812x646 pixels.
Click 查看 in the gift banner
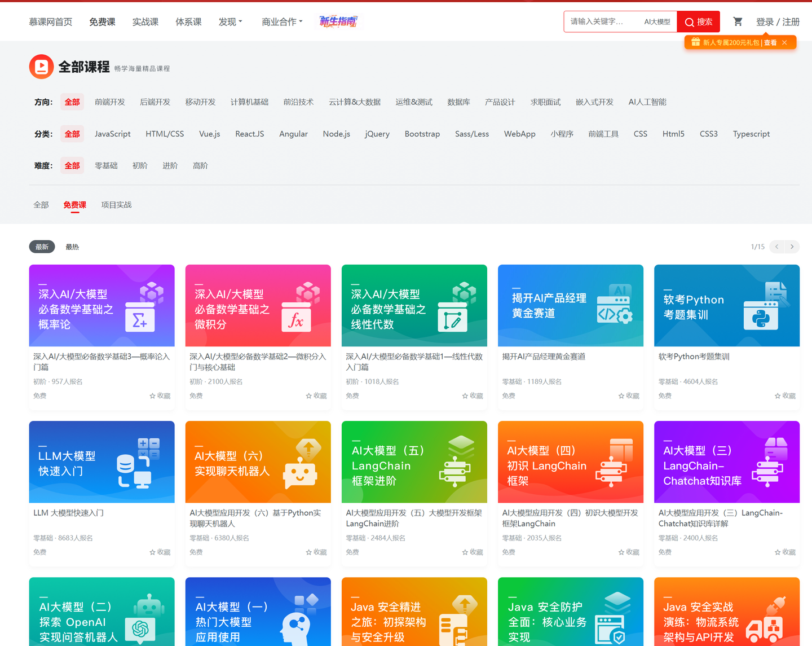coord(770,42)
